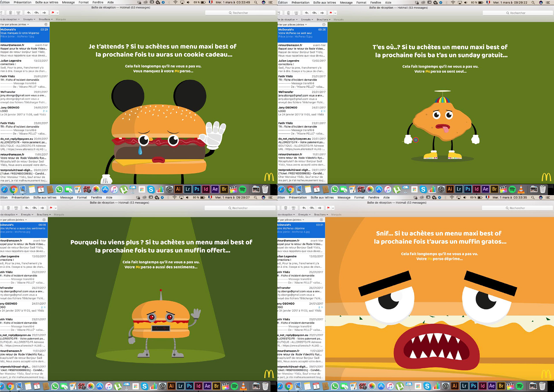The width and height of the screenshot is (554, 392).
Task: Forward message in the sunday gratuit Mail window
Action: tap(322, 13)
